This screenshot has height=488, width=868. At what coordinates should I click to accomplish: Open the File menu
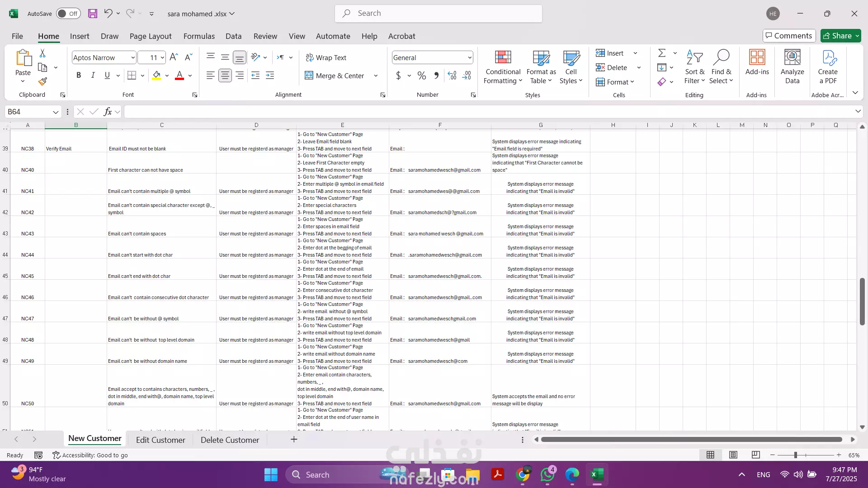pyautogui.click(x=17, y=36)
